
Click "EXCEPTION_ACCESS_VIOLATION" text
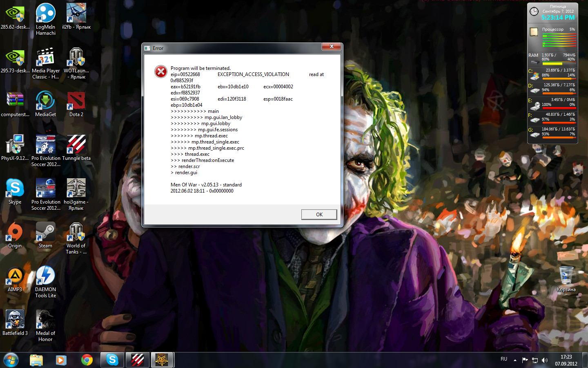pyautogui.click(x=253, y=74)
